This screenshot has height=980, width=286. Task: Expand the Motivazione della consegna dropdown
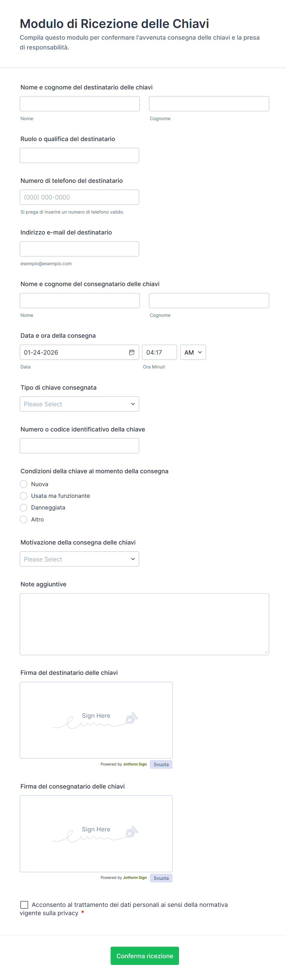79,559
